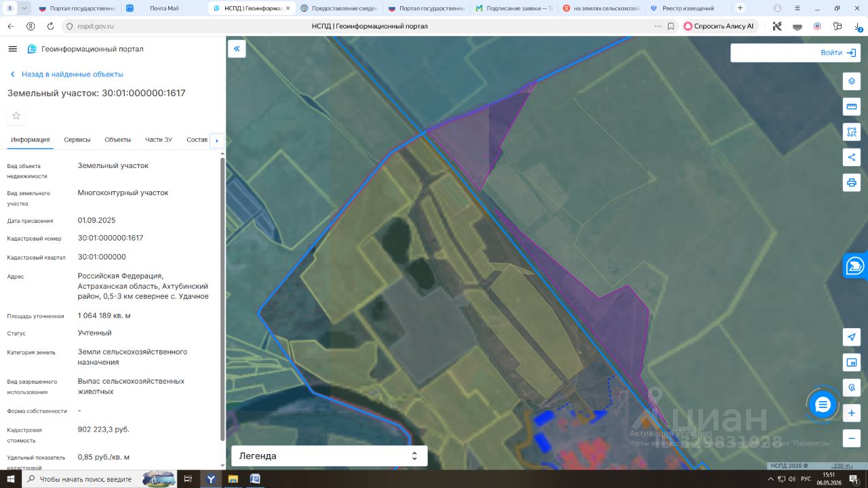Open browser tab list dropdown arrow
The width and height of the screenshot is (868, 488).
point(25,8)
